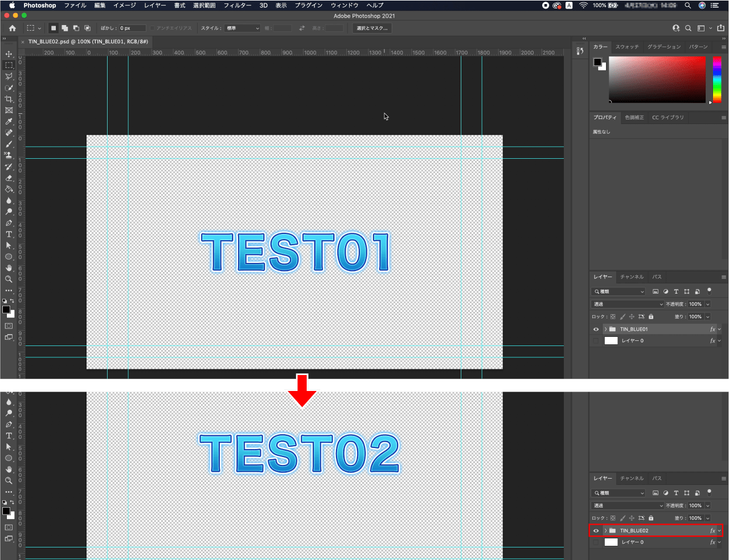
Task: Select the Polygonal Lasso tool
Action: coord(9,77)
